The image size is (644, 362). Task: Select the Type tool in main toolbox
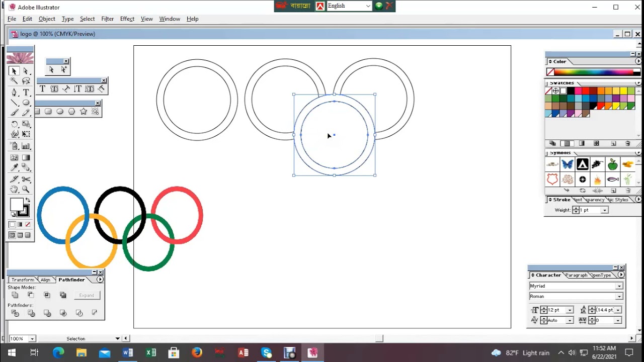point(26,93)
